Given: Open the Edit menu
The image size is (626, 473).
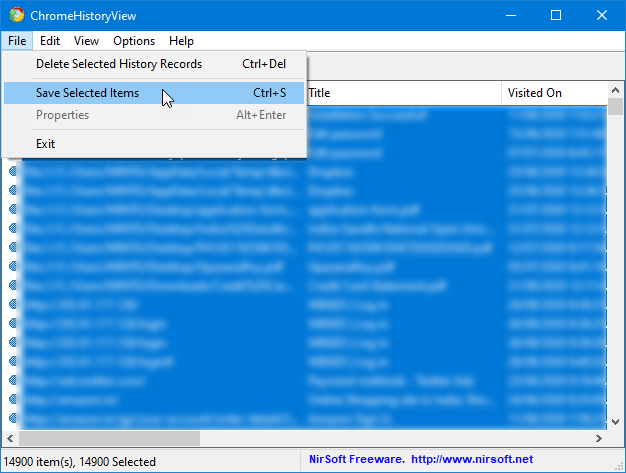Looking at the screenshot, I should [50, 41].
